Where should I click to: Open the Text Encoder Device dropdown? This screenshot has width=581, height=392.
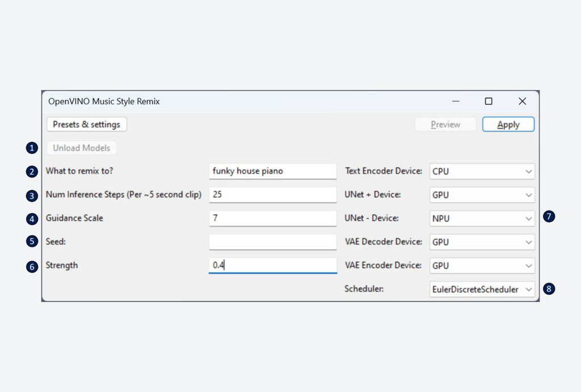tap(482, 171)
